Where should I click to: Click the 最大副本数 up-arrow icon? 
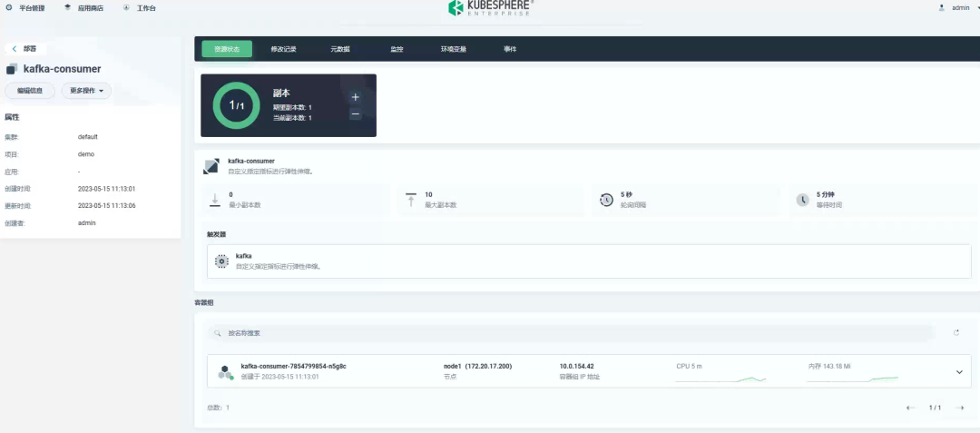411,200
